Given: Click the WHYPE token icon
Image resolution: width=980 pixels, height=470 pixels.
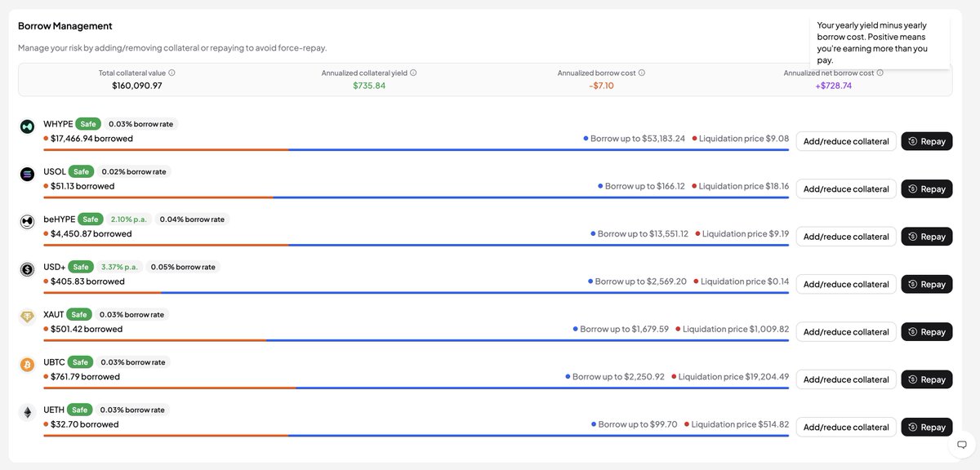Looking at the screenshot, I should 27,126.
